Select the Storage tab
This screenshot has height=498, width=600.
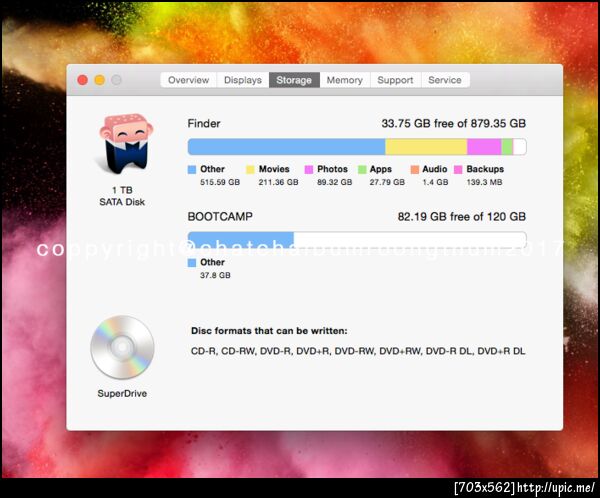point(294,80)
